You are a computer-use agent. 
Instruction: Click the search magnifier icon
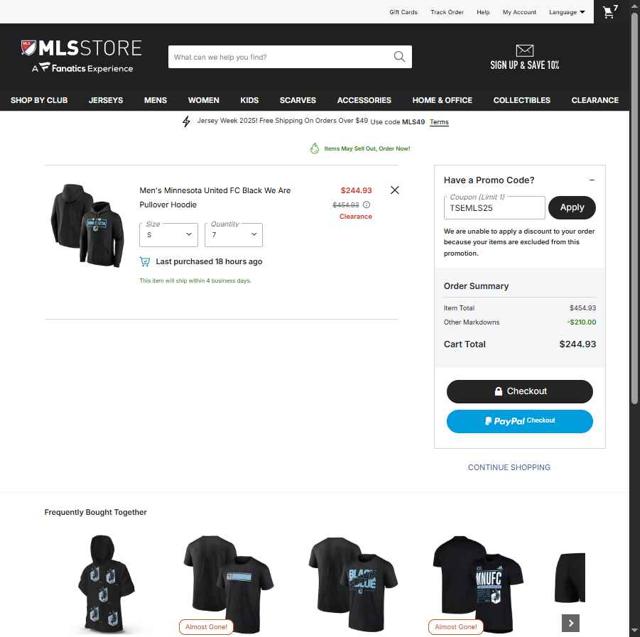pos(400,57)
